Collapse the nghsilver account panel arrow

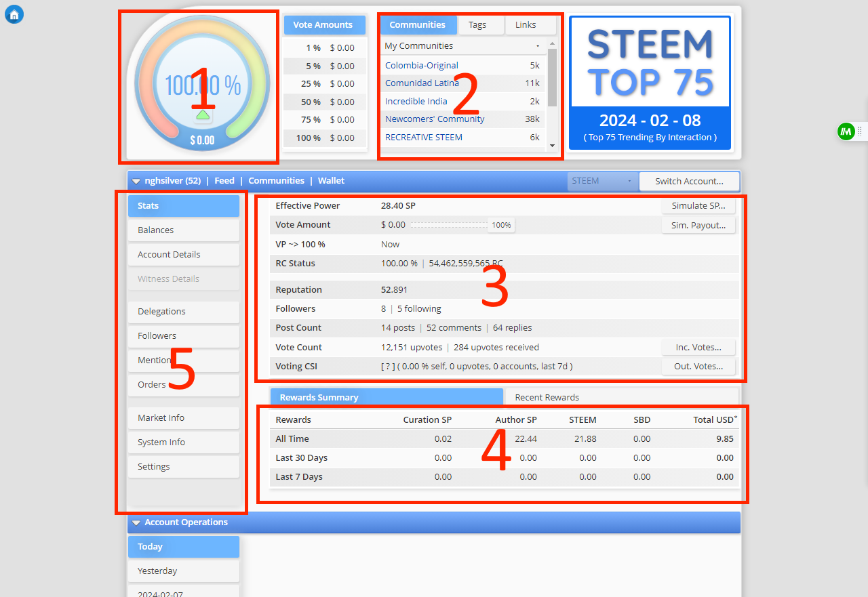click(136, 181)
